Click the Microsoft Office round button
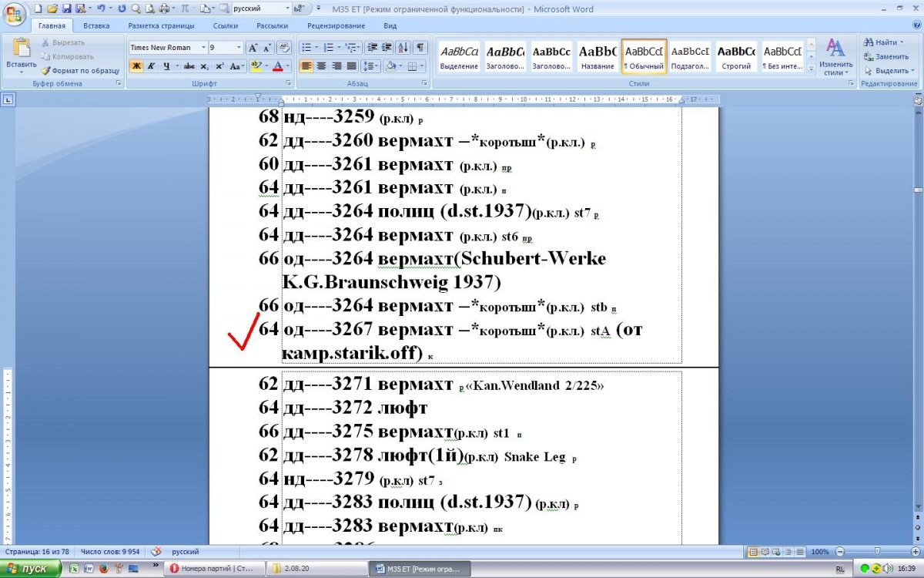This screenshot has width=924, height=578. 15,14
